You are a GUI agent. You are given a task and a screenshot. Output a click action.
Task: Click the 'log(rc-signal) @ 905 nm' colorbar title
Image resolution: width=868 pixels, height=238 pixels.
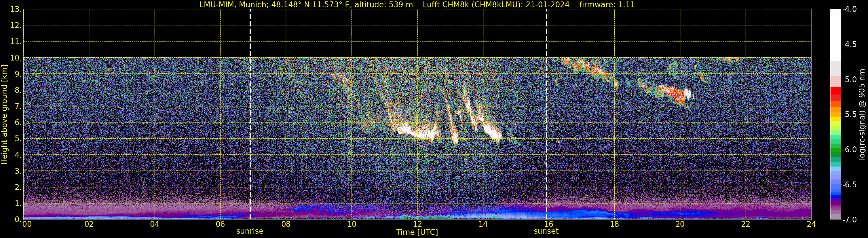(862, 114)
